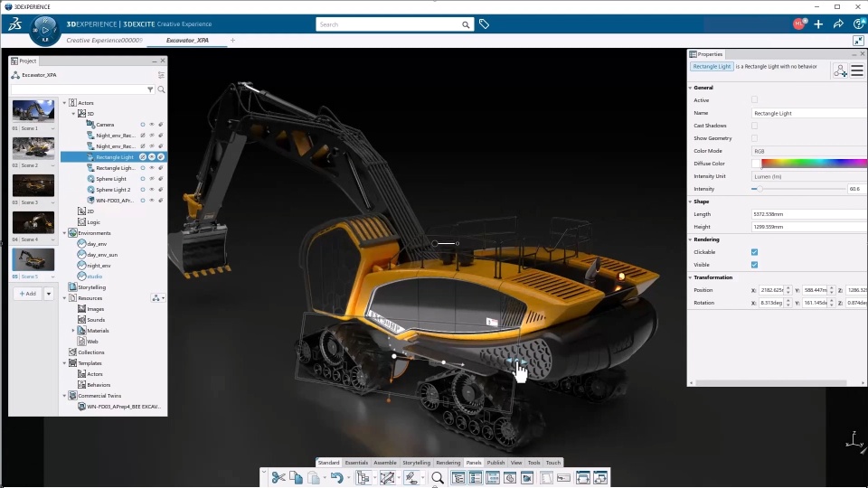
Task: Select the Scene 3 thumbnail
Action: 33,185
